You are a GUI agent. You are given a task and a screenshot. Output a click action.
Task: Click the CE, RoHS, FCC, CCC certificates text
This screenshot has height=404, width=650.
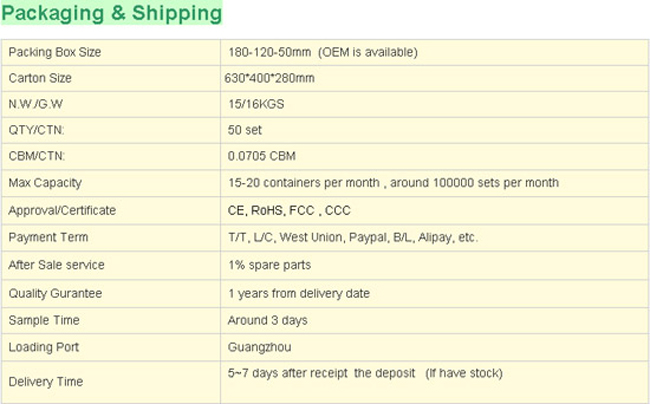tap(289, 210)
